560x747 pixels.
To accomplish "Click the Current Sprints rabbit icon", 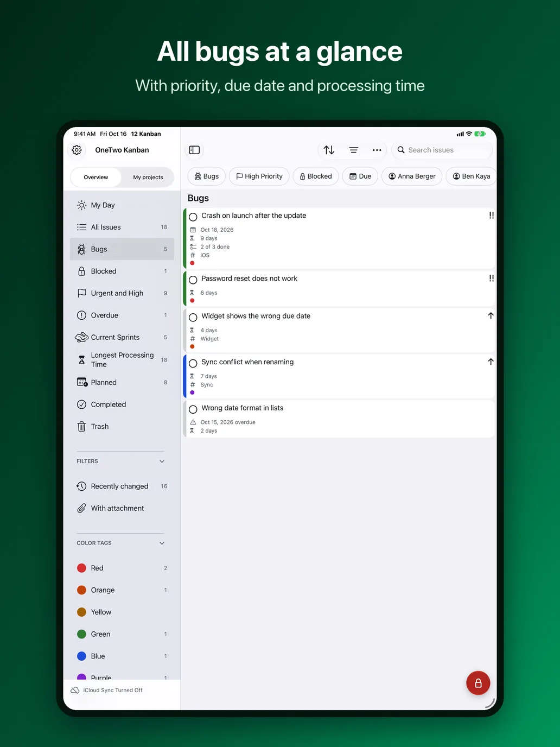I will (x=81, y=337).
